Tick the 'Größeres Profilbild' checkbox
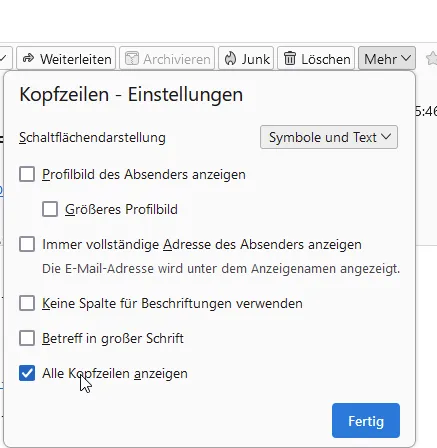437x448 pixels. 50,209
